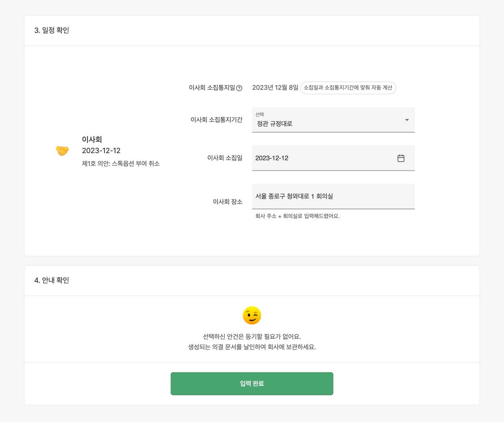Edit the 이사회 장소 address field
Viewport: 504px width, 422px height.
pyautogui.click(x=333, y=196)
